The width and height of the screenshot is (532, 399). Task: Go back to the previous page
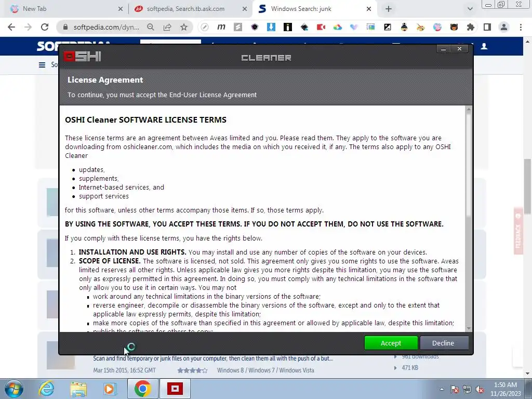(x=11, y=27)
